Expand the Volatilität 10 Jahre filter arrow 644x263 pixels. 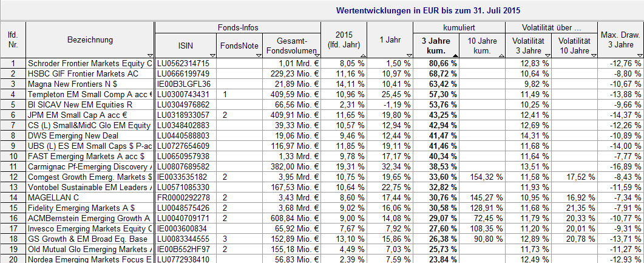[593, 55]
